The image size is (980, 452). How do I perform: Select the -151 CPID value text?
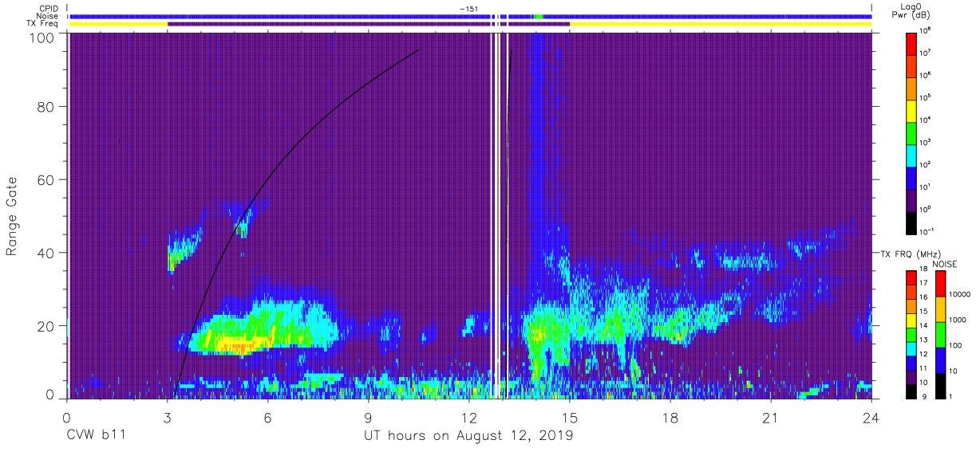pyautogui.click(x=469, y=9)
